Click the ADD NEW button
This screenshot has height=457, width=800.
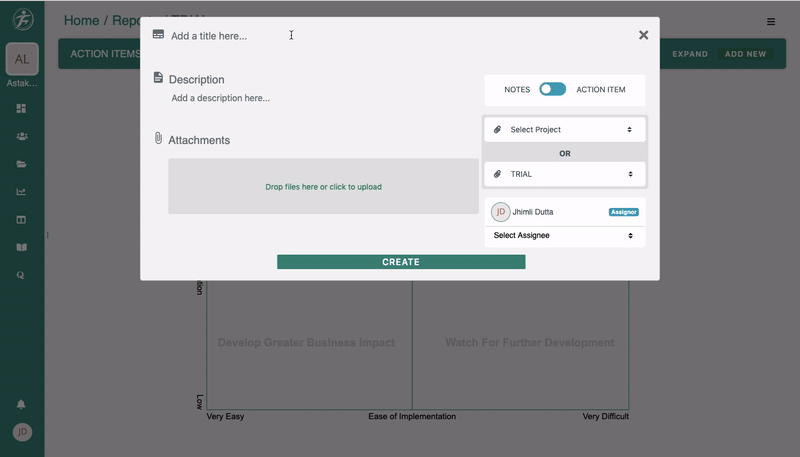point(745,54)
